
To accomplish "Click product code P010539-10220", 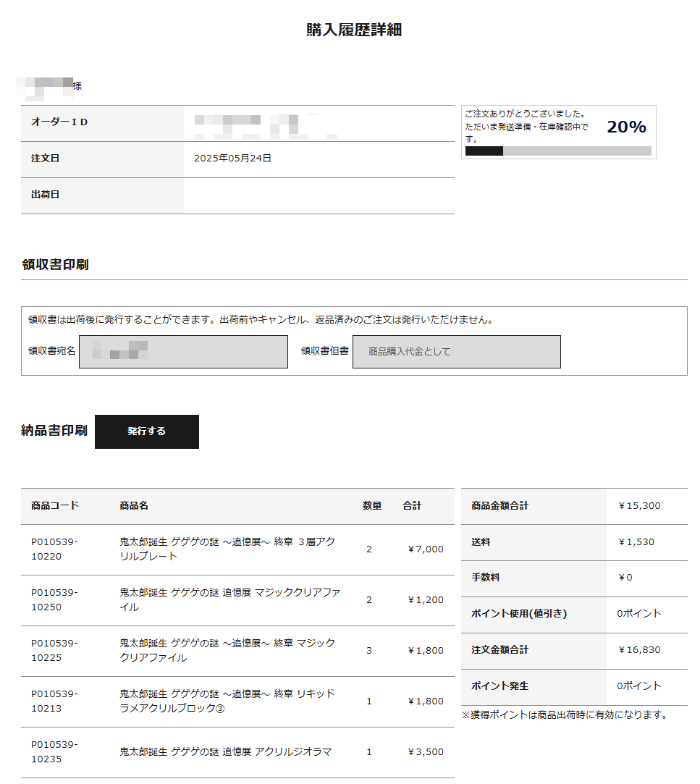I will tap(54, 549).
